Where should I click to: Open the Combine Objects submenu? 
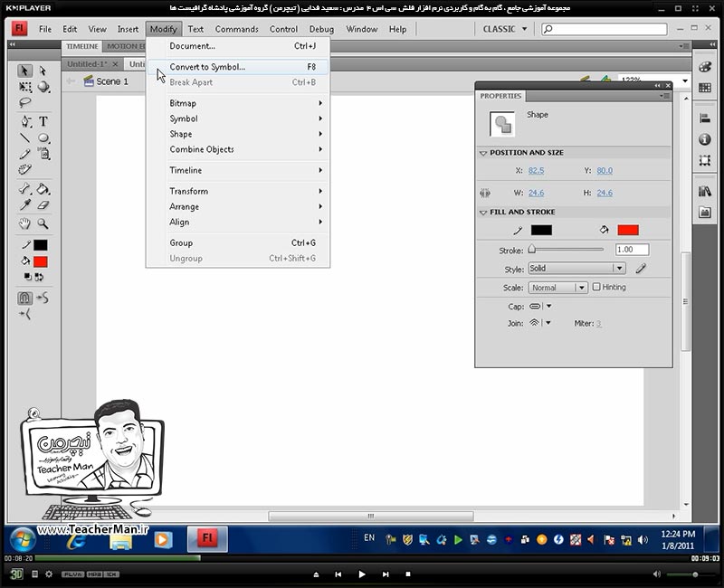[238, 149]
